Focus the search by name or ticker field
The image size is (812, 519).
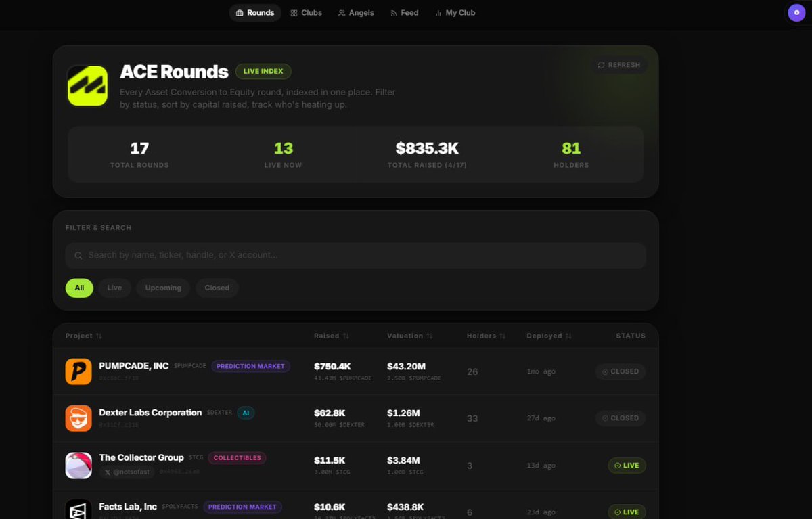[355, 255]
